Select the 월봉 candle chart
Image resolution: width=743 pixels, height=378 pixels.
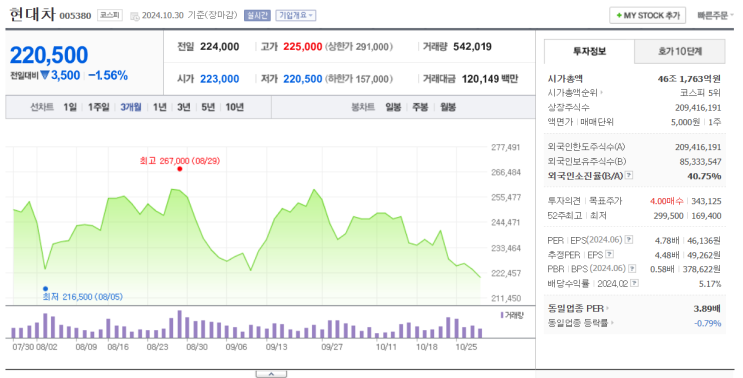[448, 108]
